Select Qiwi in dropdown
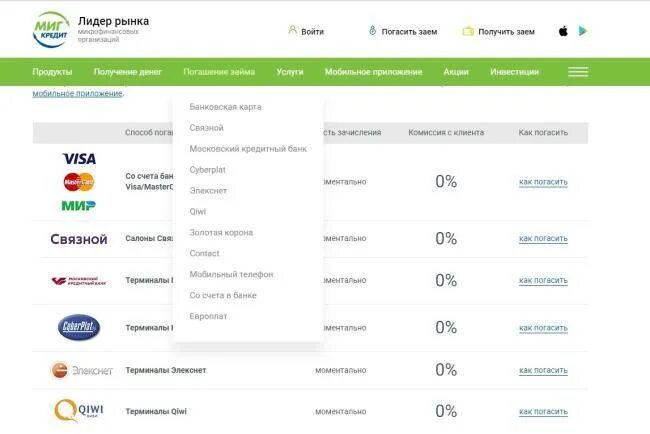Screen dimensions: 650x434 point(198,211)
